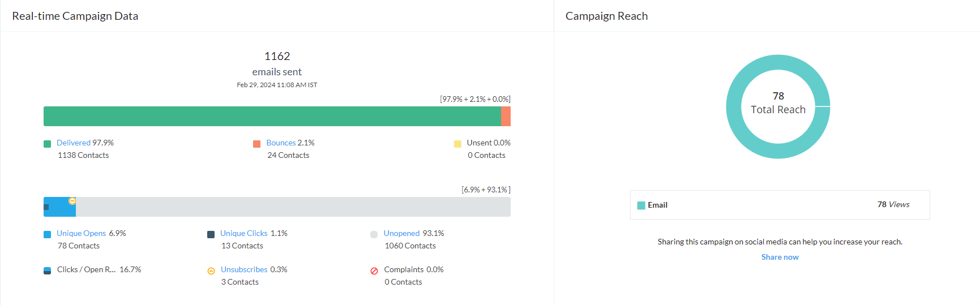This screenshot has width=980, height=305.
Task: Click the green Delivered bar segment
Action: (x=272, y=116)
